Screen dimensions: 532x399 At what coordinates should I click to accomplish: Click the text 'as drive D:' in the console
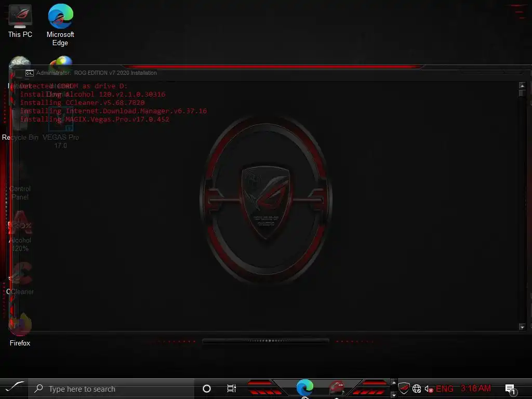pos(105,86)
